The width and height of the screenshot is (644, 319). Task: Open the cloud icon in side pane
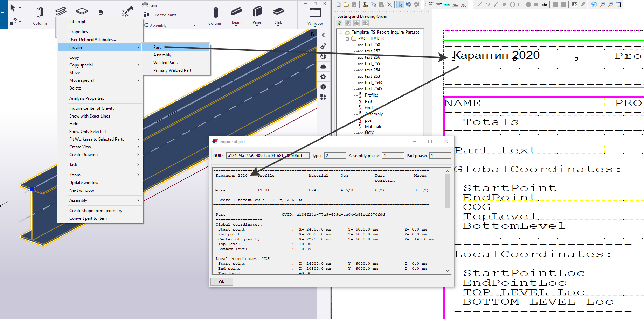tap(323, 66)
